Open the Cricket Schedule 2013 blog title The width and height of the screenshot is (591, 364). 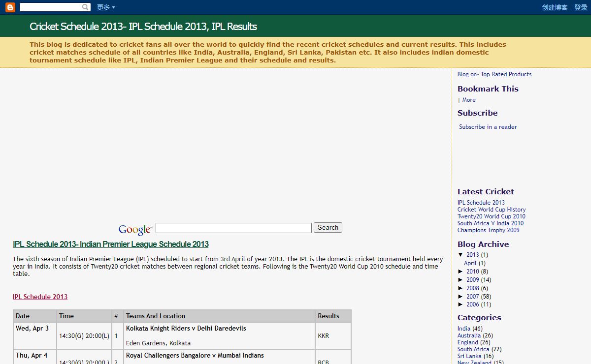point(143,27)
